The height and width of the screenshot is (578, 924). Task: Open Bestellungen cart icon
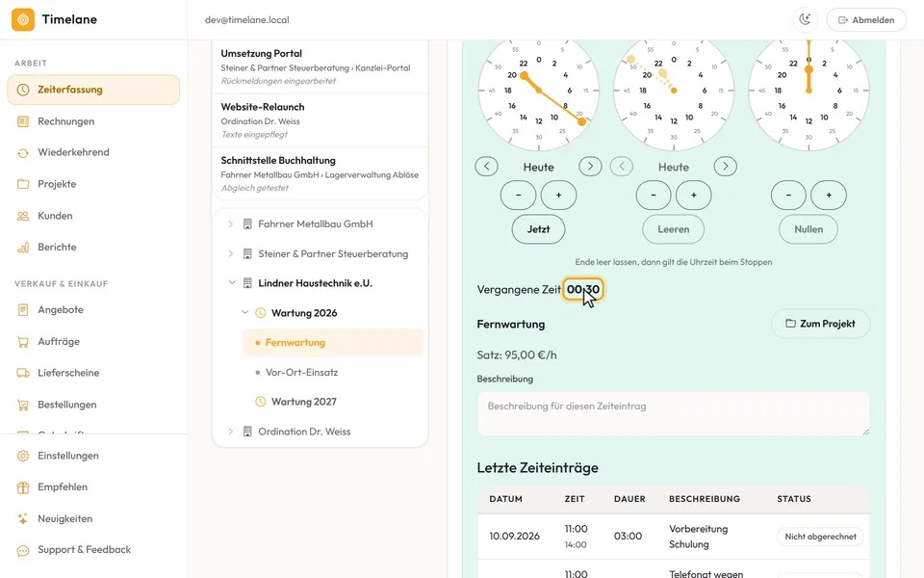pos(23,405)
